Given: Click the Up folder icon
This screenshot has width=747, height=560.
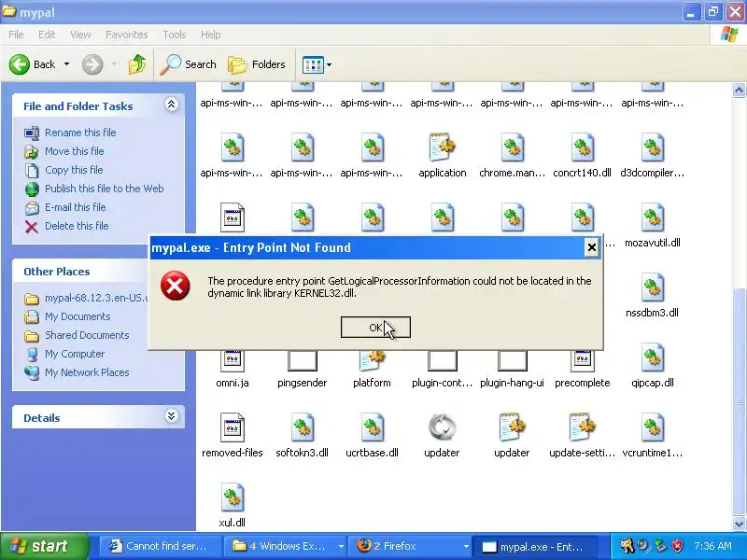Looking at the screenshot, I should (x=137, y=64).
